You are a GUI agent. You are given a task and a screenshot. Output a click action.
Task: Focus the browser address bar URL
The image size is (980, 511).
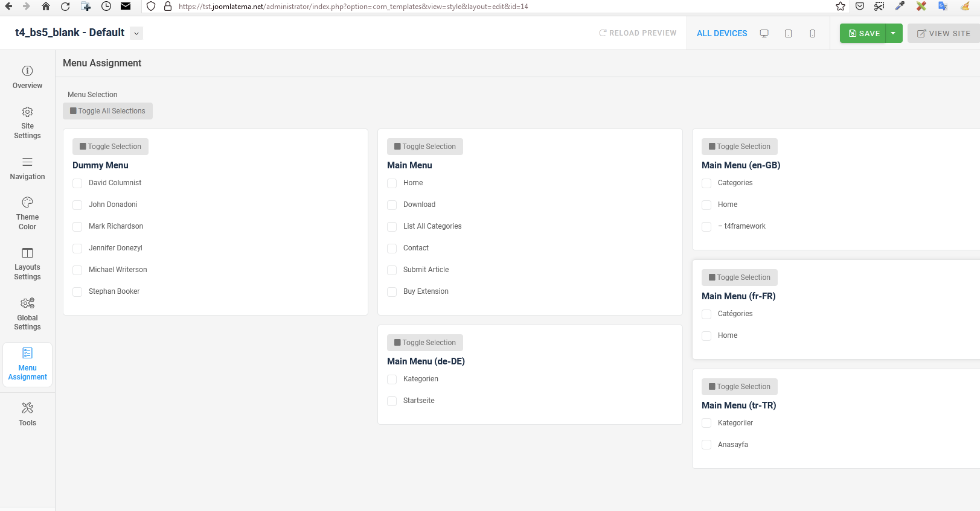point(353,7)
